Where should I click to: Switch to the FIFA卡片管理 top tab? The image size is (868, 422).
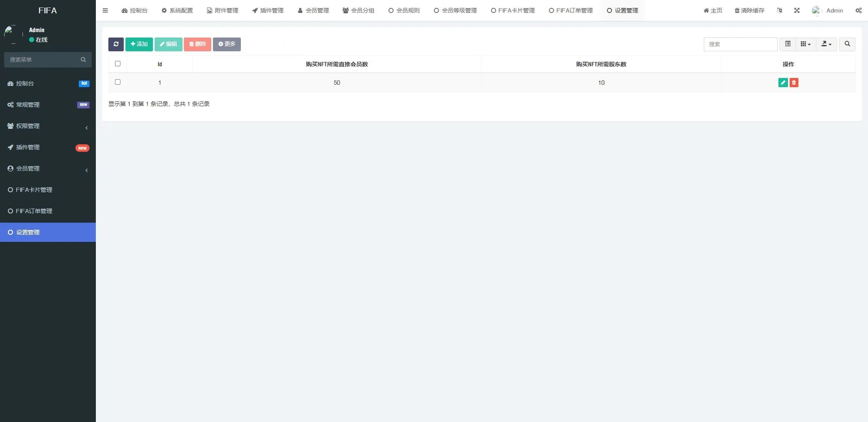click(x=513, y=10)
